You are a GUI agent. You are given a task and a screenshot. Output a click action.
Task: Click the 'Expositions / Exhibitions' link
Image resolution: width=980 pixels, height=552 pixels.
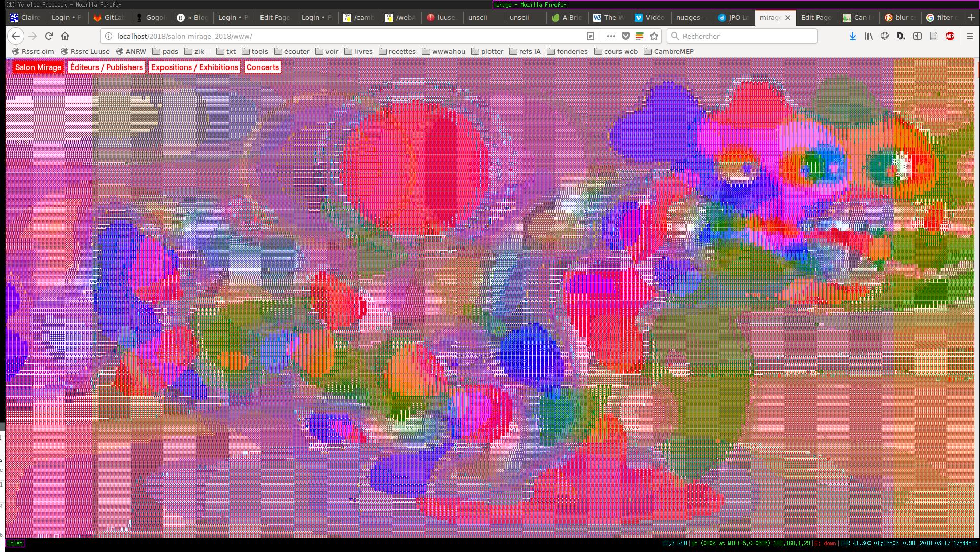click(194, 67)
